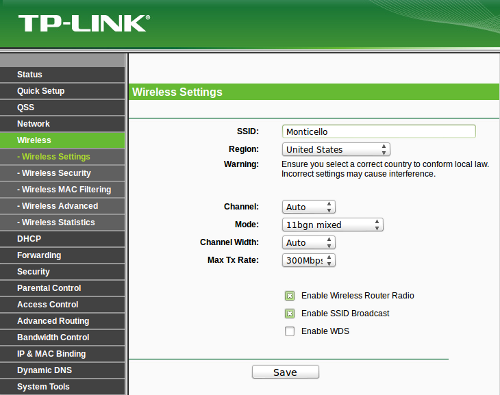Viewport: 500px width, 395px height.
Task: Open Bandwidth Control menu
Action: click(x=63, y=337)
